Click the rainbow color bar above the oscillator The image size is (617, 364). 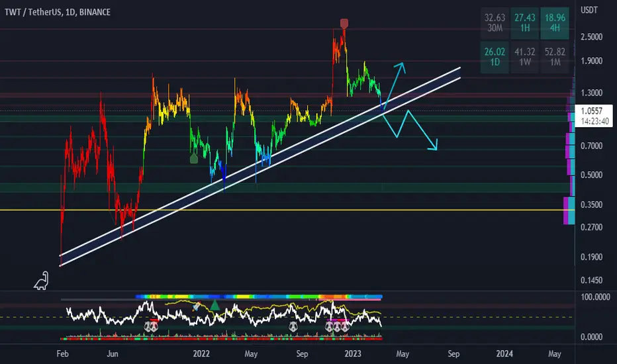(259, 296)
